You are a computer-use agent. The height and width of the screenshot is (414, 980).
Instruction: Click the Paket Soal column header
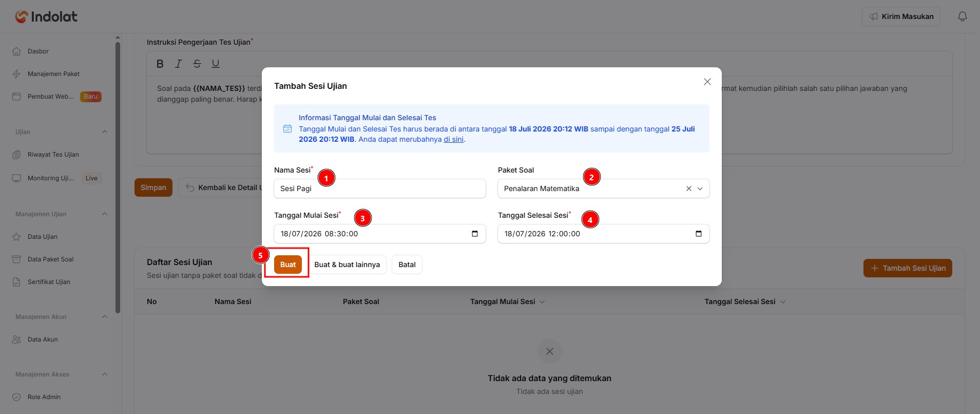click(x=361, y=302)
